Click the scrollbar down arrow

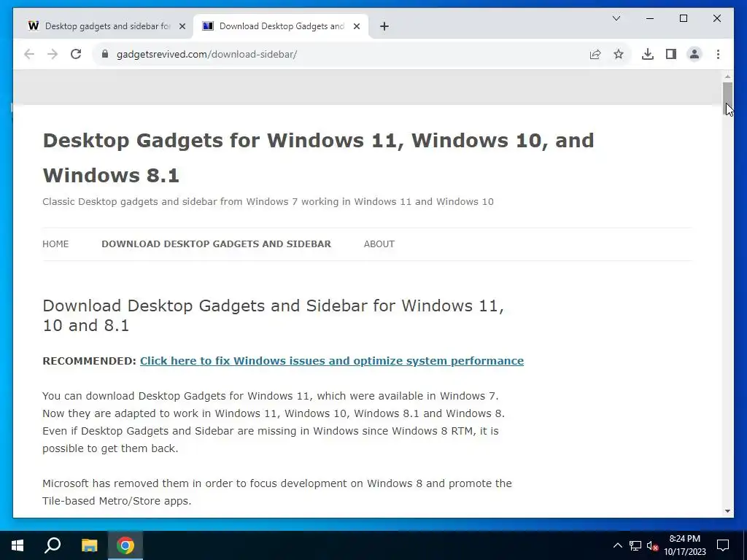pos(727,511)
